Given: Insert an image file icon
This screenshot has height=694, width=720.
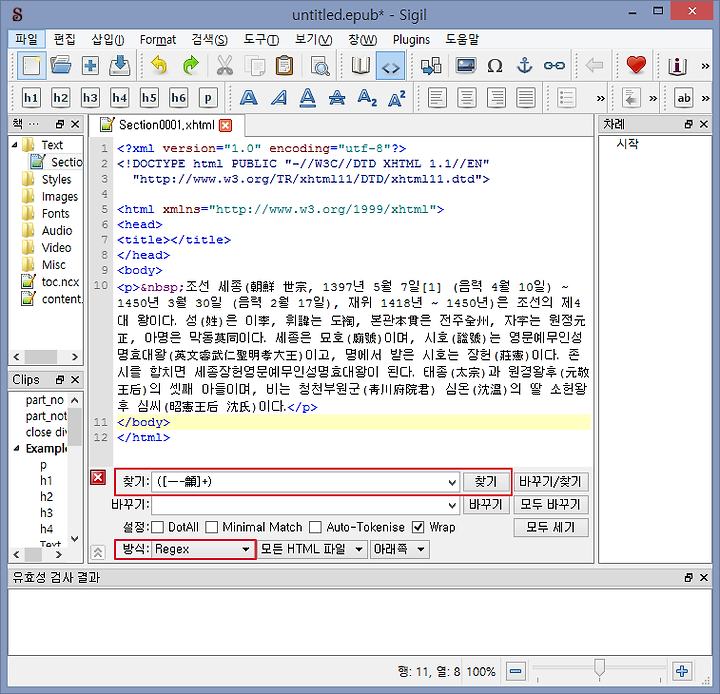Looking at the screenshot, I should tap(466, 66).
